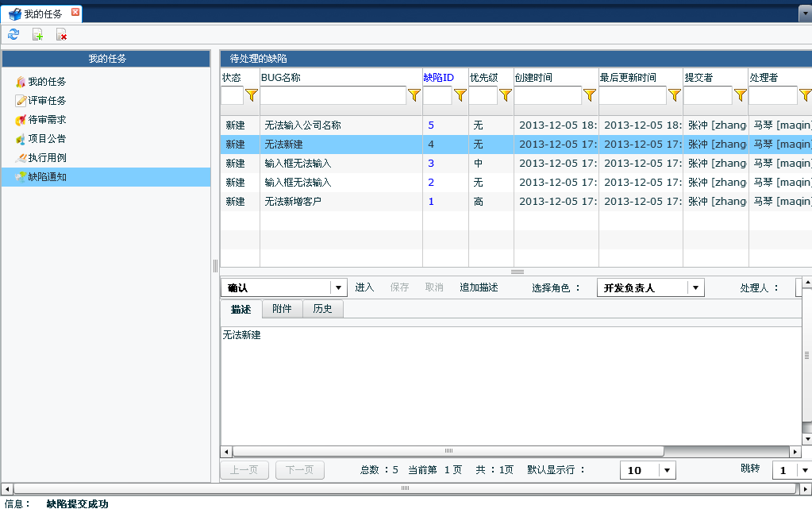812x509 pixels.
Task: Click filter icon for 状态 column
Action: (252, 95)
